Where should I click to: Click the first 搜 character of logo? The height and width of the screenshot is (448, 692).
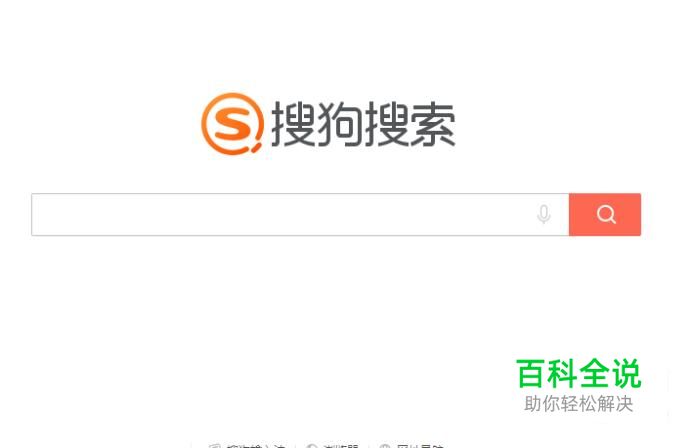(x=293, y=124)
